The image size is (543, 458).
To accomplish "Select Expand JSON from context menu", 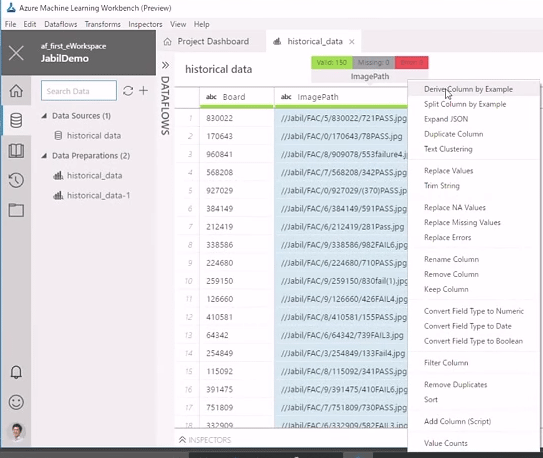I will coord(446,119).
